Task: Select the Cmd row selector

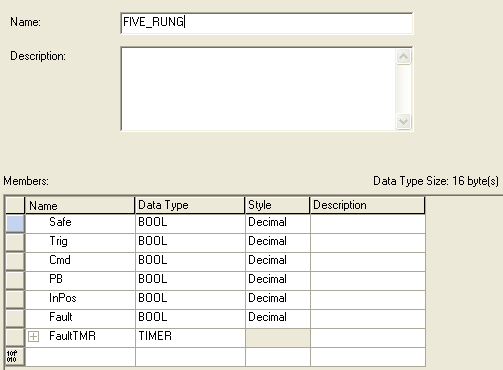Action: tap(15, 261)
